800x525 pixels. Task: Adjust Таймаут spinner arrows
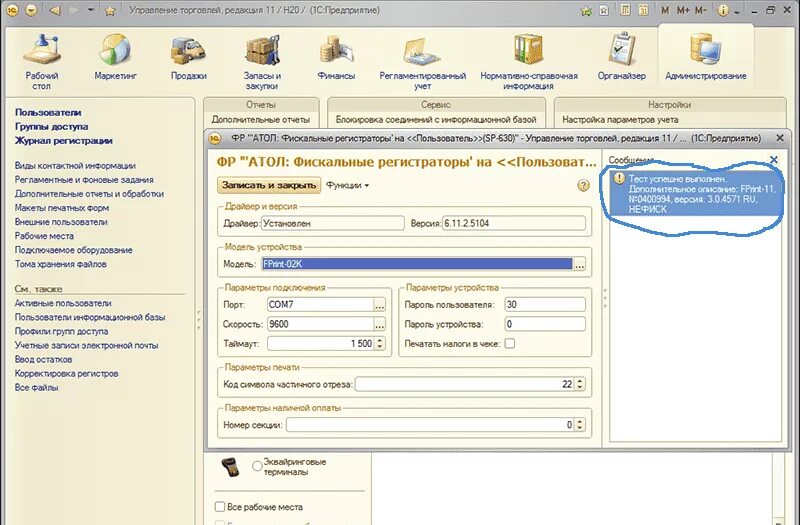pyautogui.click(x=380, y=343)
